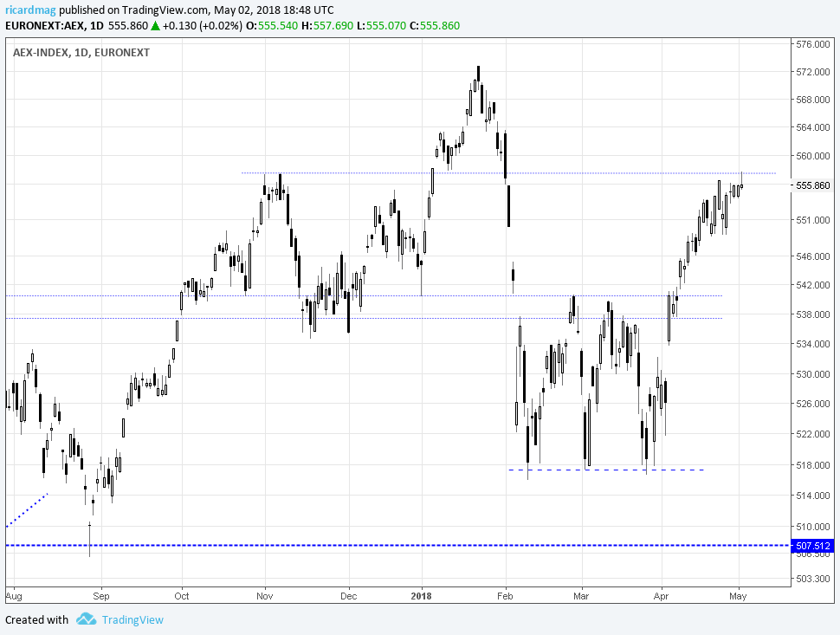
Task: Click the May label on time axis
Action: point(738,596)
